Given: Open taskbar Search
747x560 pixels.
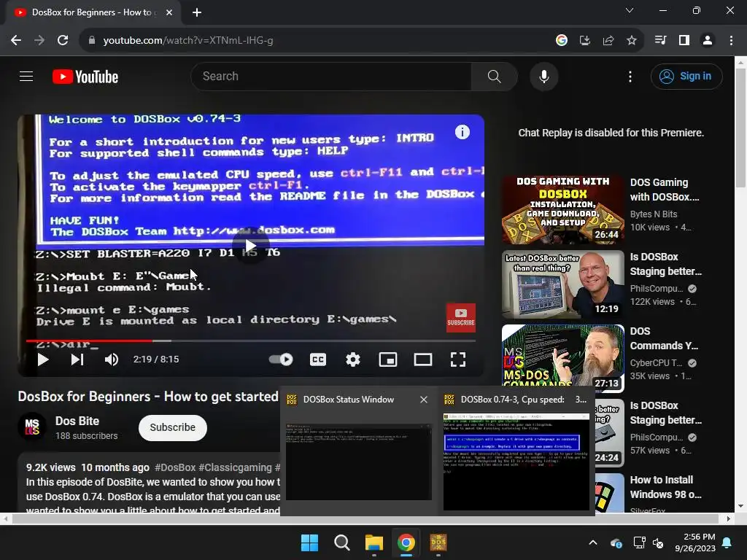Looking at the screenshot, I should (341, 542).
